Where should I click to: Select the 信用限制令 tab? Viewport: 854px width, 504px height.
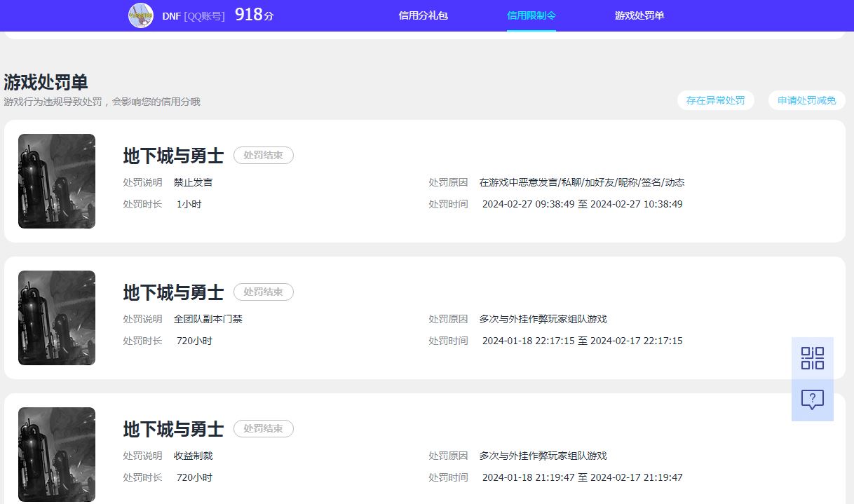tap(531, 15)
